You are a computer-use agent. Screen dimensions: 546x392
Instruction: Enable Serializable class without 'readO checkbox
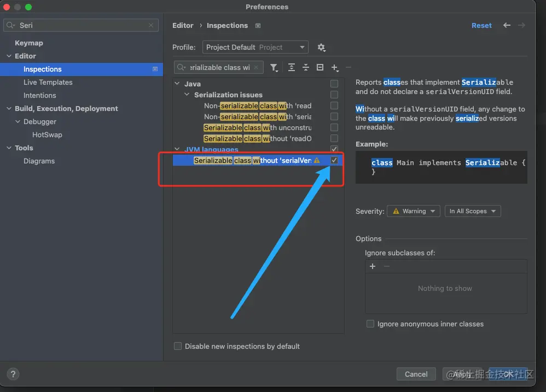pyautogui.click(x=334, y=138)
